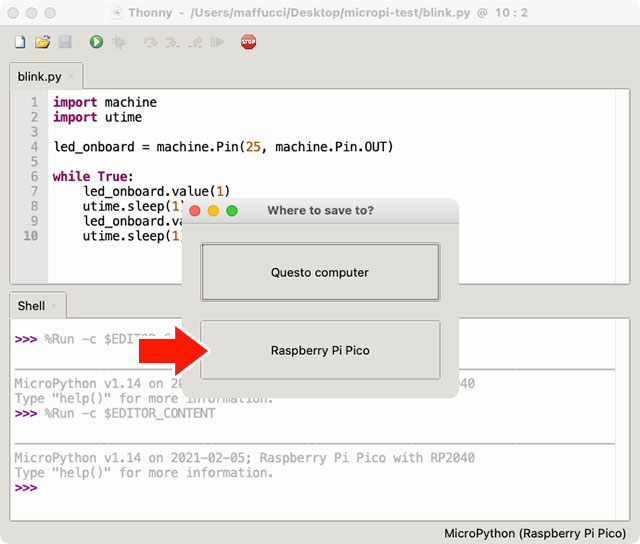This screenshot has height=544, width=640.
Task: Run the current script with green play
Action: 96,42
